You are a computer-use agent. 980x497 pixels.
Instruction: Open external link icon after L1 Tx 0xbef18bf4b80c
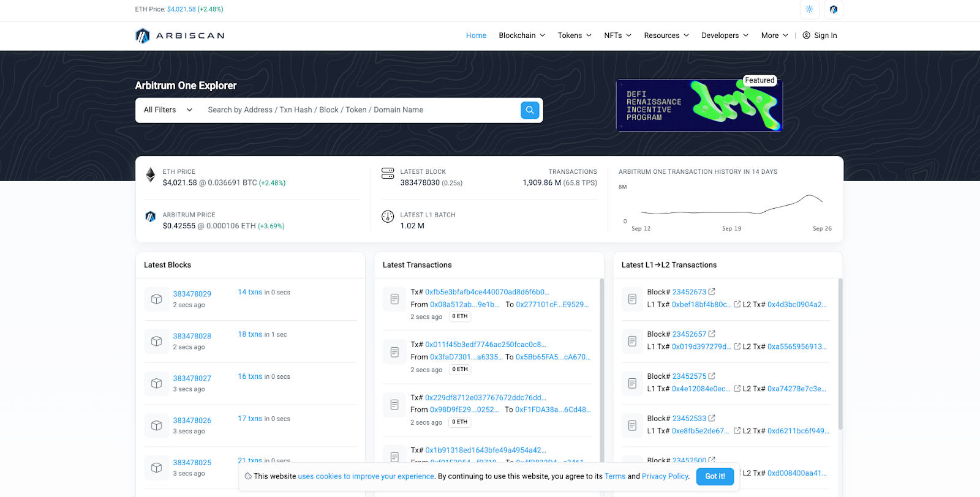(x=737, y=304)
